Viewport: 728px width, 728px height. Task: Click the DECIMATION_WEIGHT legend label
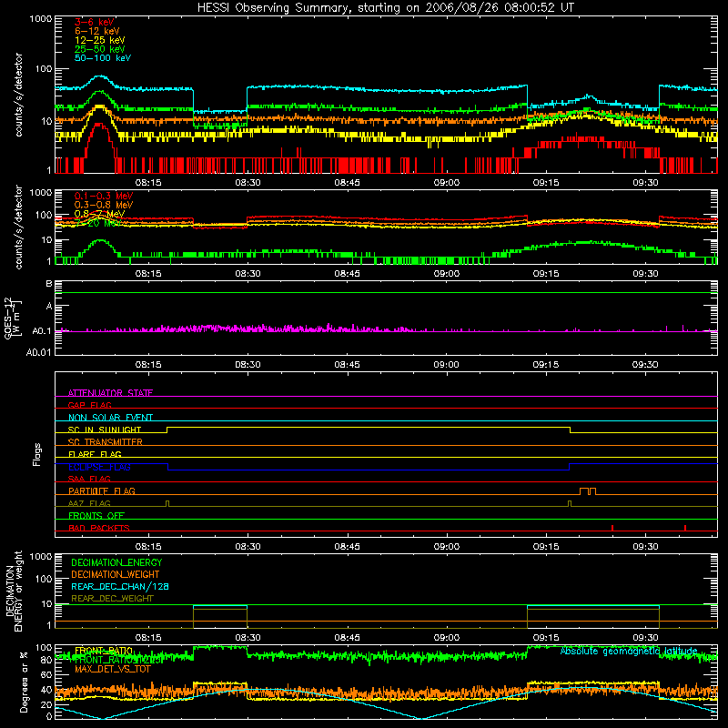[116, 574]
